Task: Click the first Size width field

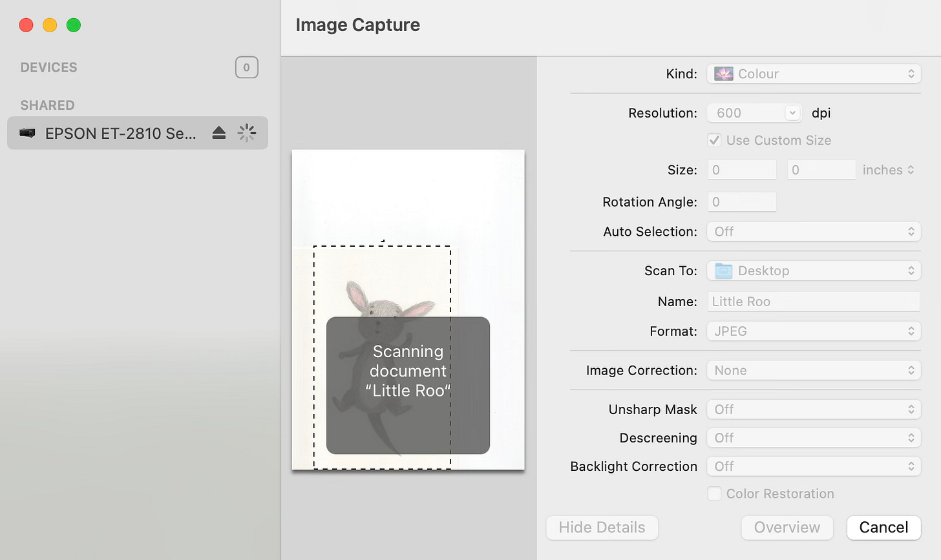Action: [x=742, y=170]
